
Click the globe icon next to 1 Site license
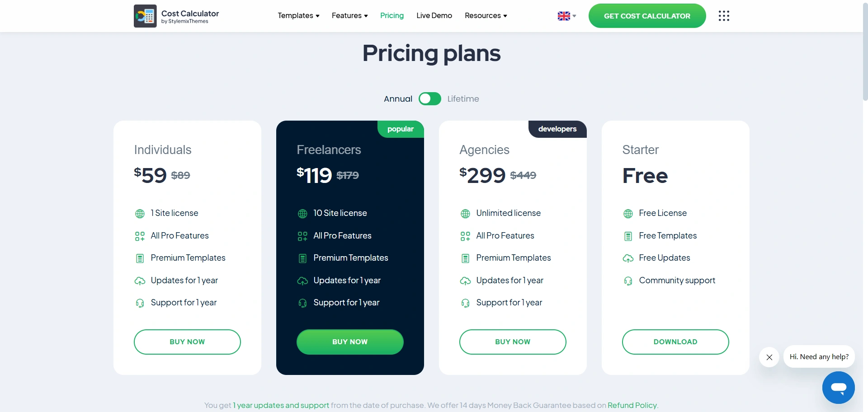coord(140,213)
